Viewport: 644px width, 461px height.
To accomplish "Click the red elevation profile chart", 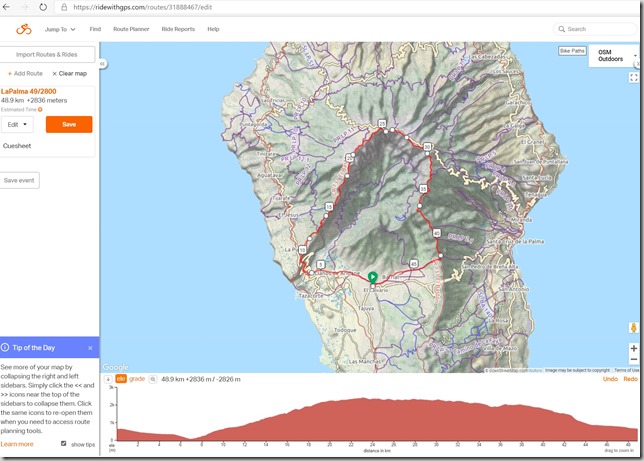I will (x=377, y=419).
